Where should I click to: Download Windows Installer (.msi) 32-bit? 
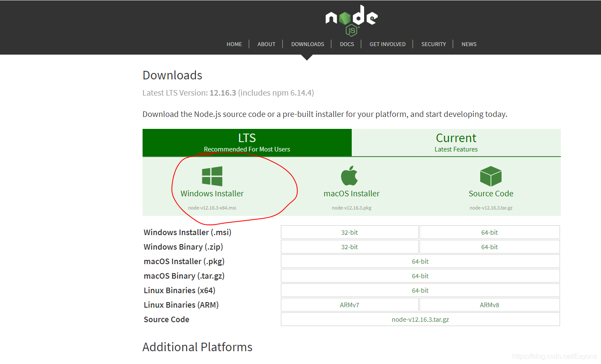350,232
